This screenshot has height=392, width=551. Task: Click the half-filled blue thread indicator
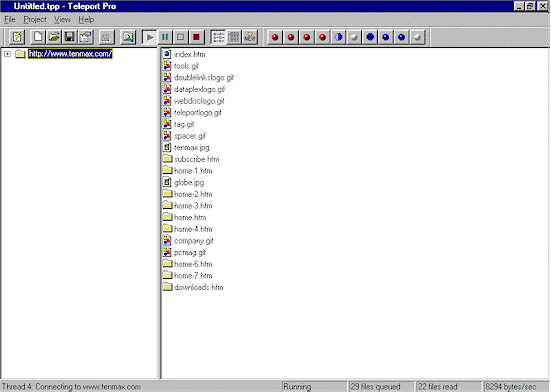click(338, 37)
